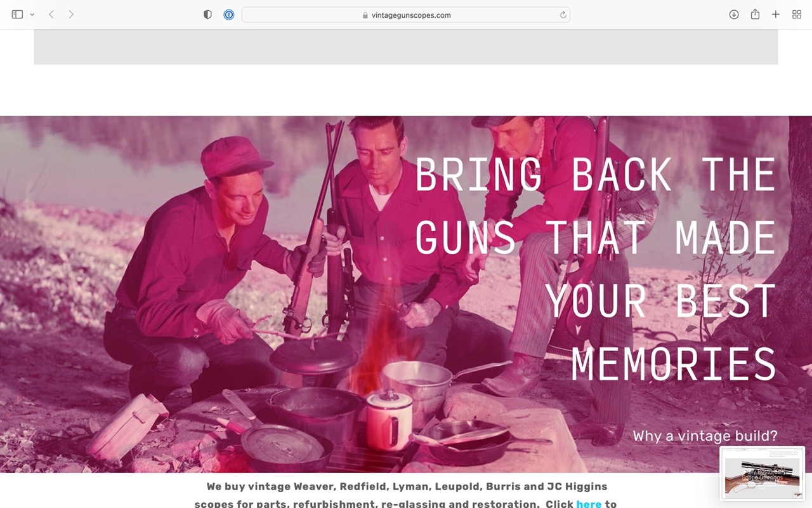Open the scope offerings screenshot thumbnail
Viewport: 812px width, 508px height.
click(x=762, y=473)
